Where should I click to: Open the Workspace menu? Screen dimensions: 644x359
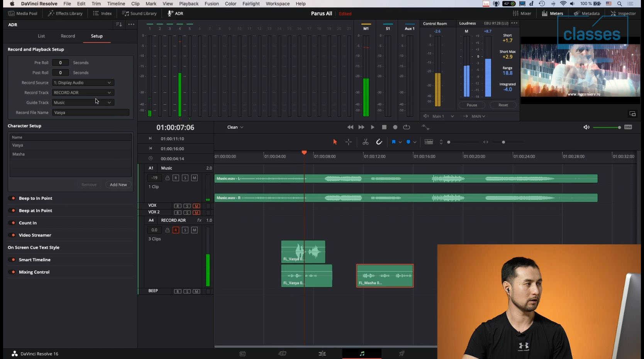(x=278, y=3)
